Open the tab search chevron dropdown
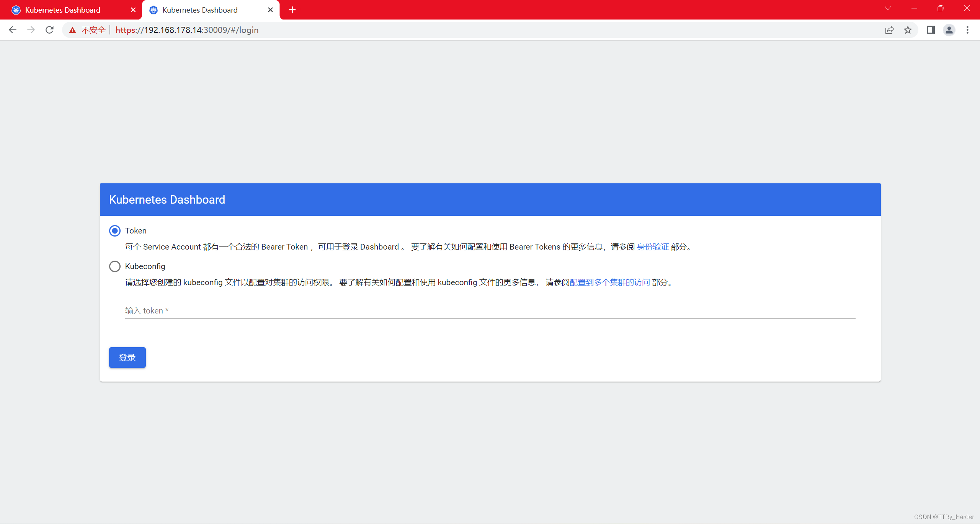 887,8
